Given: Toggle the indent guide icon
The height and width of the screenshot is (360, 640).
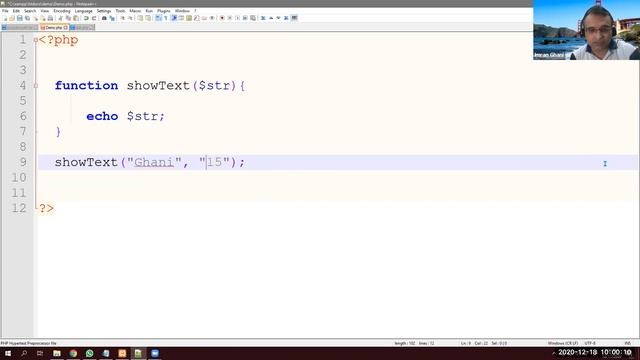Looking at the screenshot, I should click(174, 18).
